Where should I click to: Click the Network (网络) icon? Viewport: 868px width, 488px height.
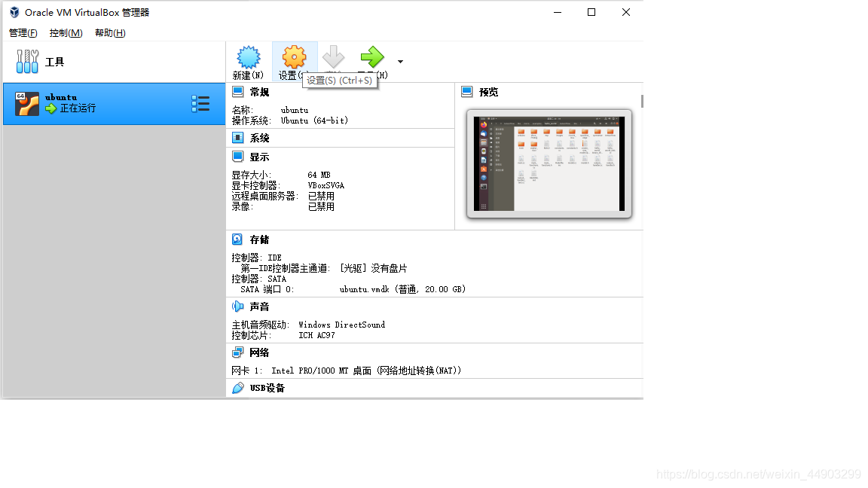click(x=238, y=352)
